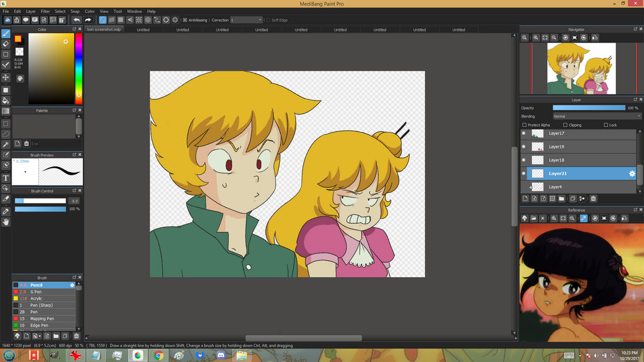This screenshot has width=644, height=362.
Task: Open Google Chrome from the taskbar
Action: 158,355
